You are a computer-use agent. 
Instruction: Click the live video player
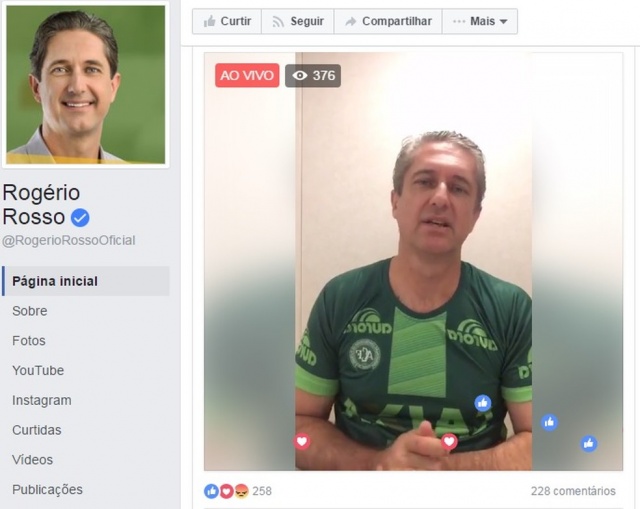point(413,261)
